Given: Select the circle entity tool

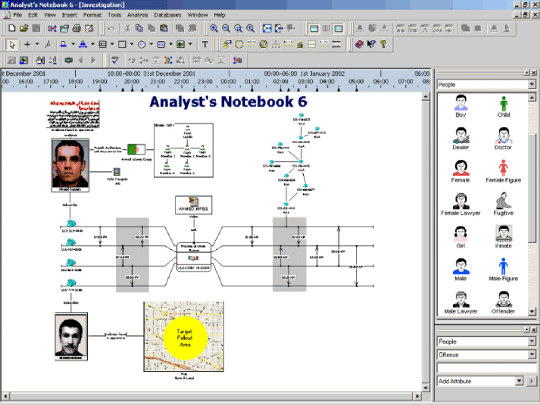Looking at the screenshot, I should (x=142, y=44).
